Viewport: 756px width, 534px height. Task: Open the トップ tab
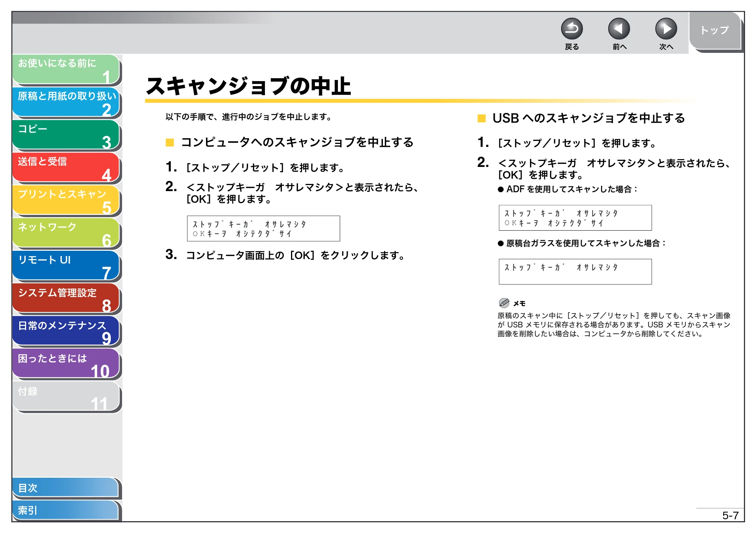click(x=715, y=31)
